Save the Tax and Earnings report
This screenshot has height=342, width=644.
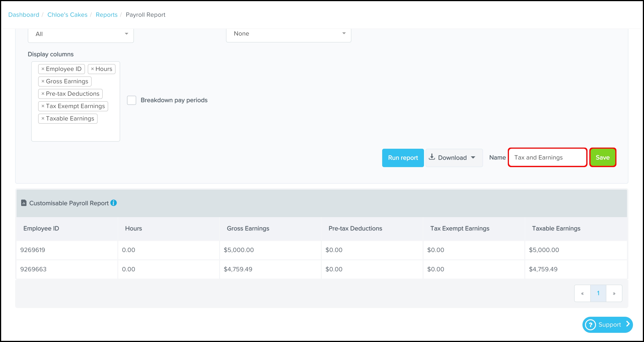click(x=602, y=157)
